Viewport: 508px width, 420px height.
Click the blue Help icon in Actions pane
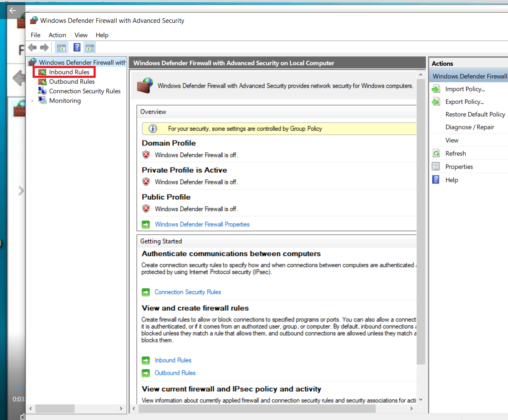[436, 180]
